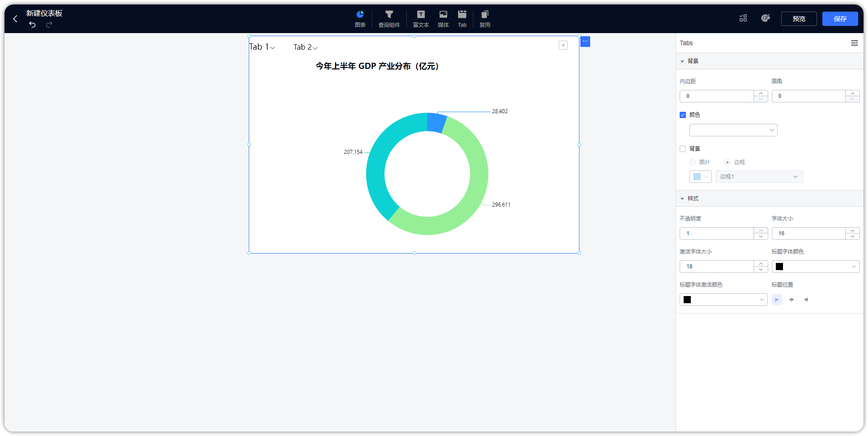Select the 边框 radio option
Screen dimensions: 868x436
(728, 162)
